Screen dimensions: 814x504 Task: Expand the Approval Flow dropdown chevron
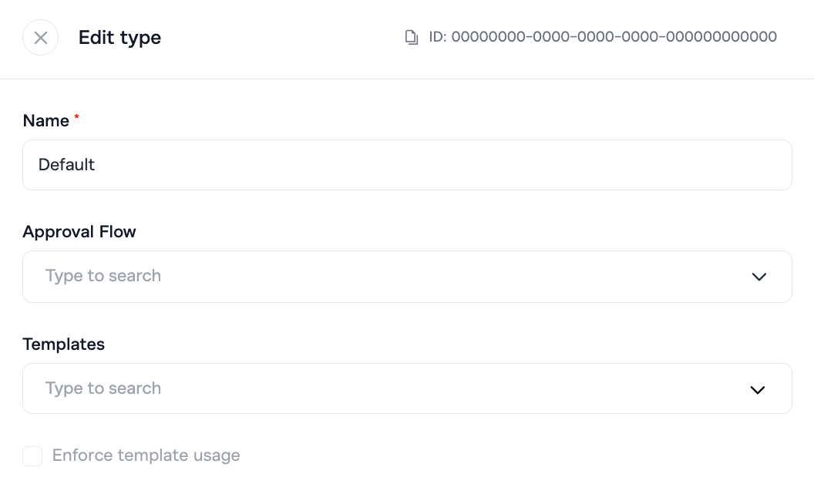coord(758,277)
